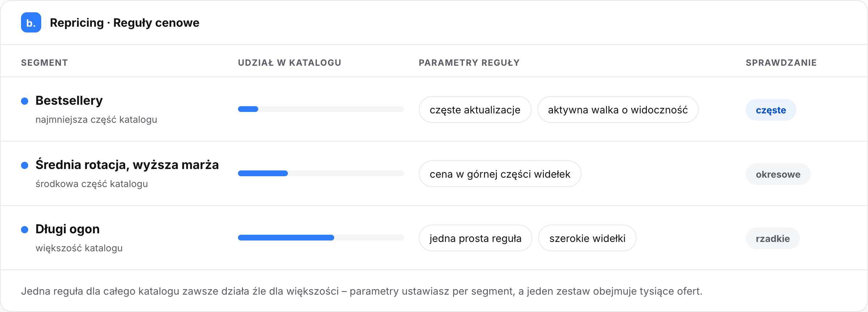Click the Długi ogon catalog share bar
The width and height of the screenshot is (868, 312).
(x=321, y=238)
